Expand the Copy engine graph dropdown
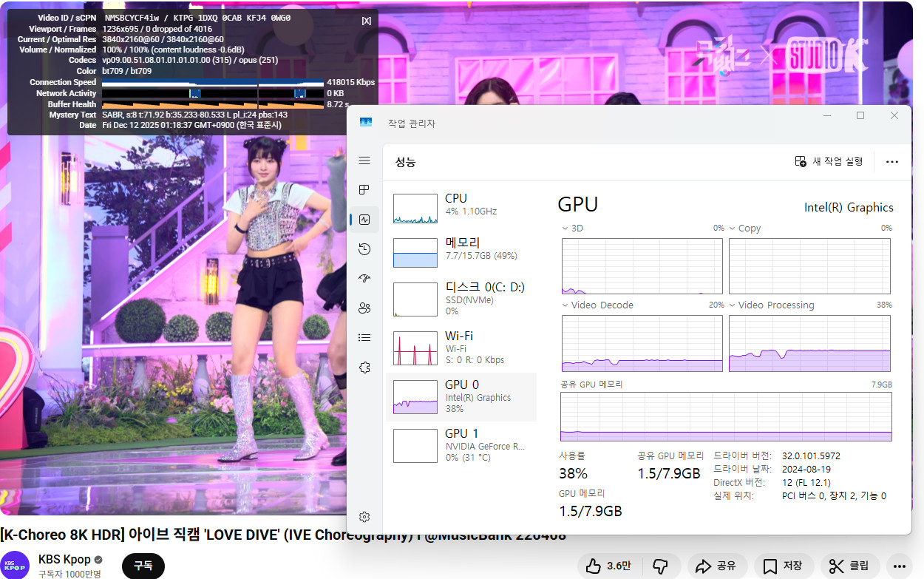 (x=733, y=228)
